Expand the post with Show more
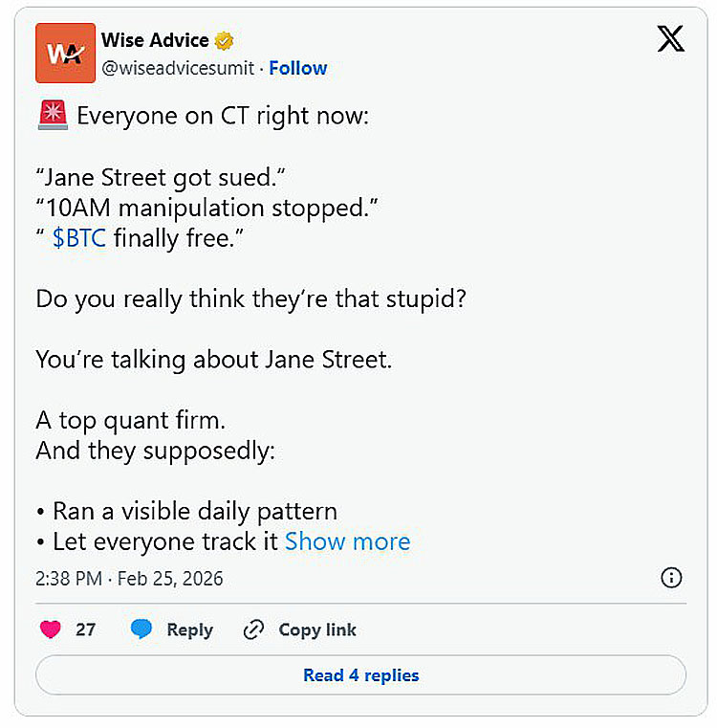Viewport: 717px width, 728px height. tap(348, 541)
